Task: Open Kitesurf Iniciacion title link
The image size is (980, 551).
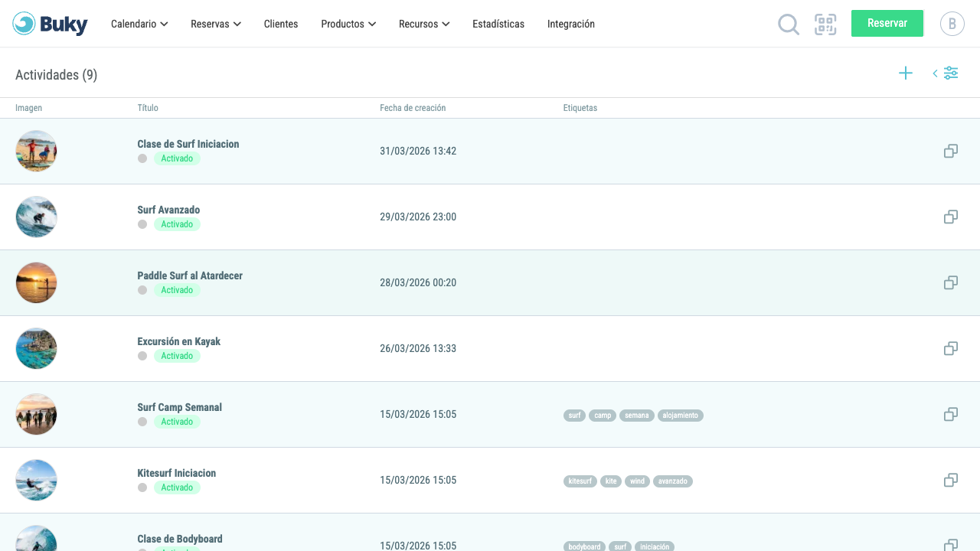Action: click(x=177, y=473)
